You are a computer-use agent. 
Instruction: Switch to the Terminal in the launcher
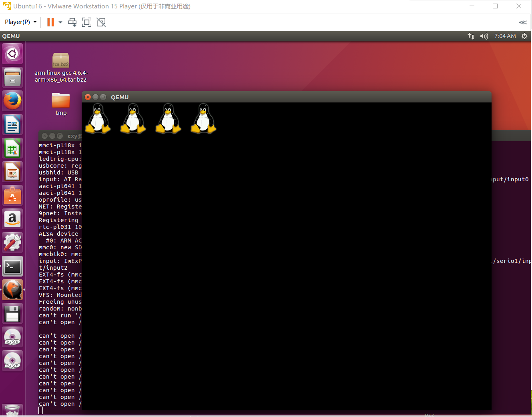12,266
